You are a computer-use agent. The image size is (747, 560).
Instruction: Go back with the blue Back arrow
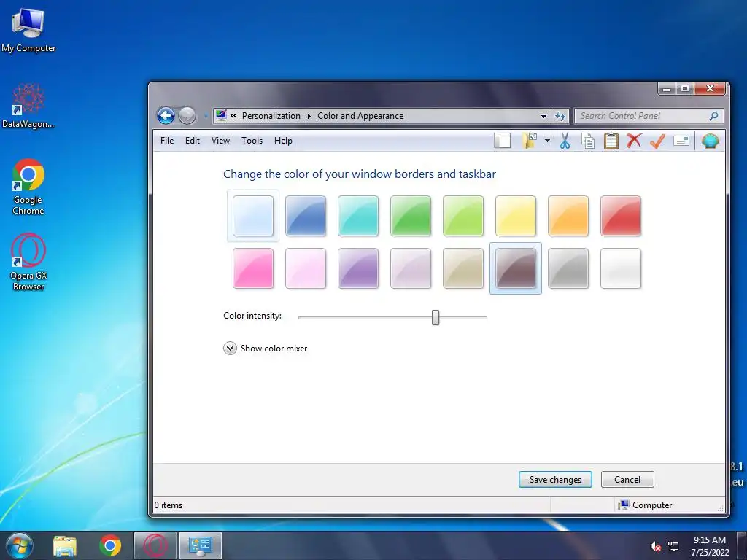click(x=166, y=115)
